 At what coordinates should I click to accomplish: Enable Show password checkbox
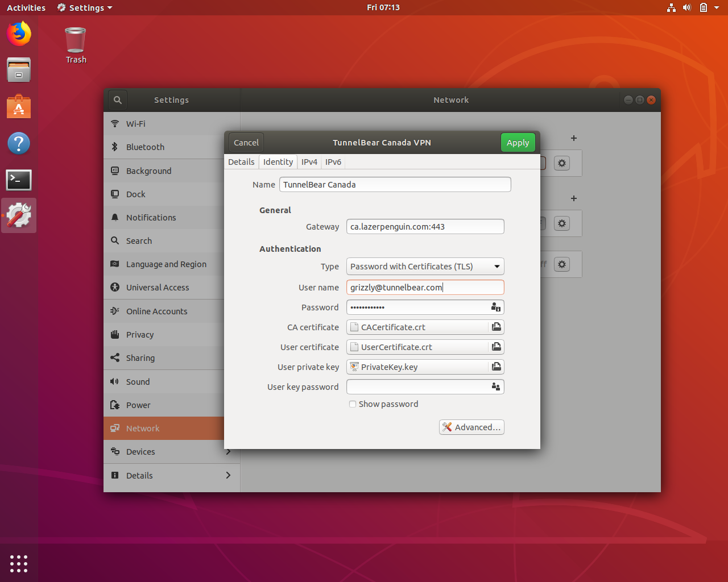tap(353, 404)
